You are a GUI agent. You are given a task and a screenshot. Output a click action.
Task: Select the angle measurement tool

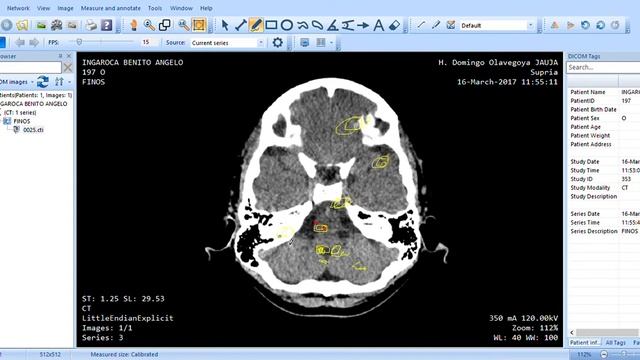pyautogui.click(x=333, y=25)
